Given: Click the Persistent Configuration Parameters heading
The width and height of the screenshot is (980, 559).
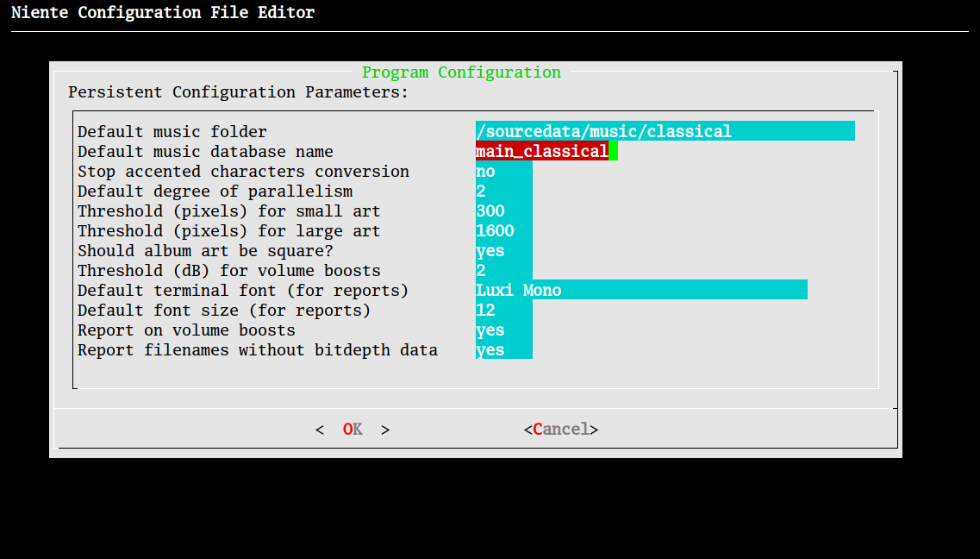Looking at the screenshot, I should point(238,92).
